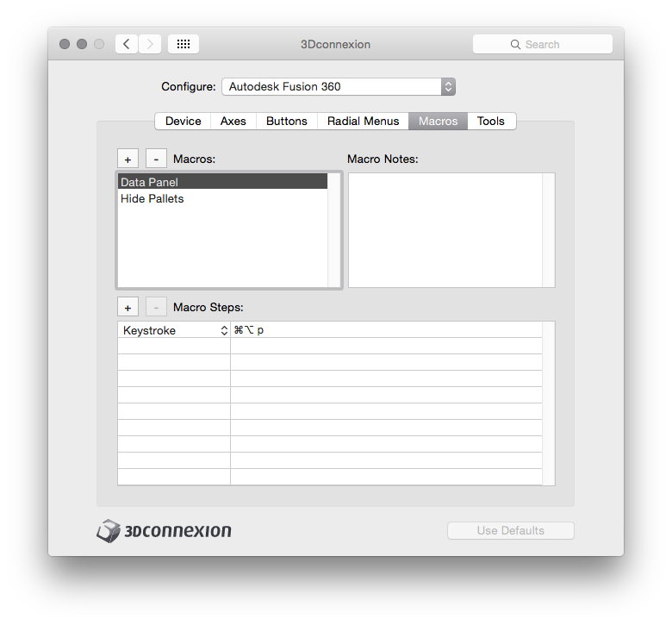The height and width of the screenshot is (625, 672).
Task: Add a macro step with plus button
Action: (128, 307)
